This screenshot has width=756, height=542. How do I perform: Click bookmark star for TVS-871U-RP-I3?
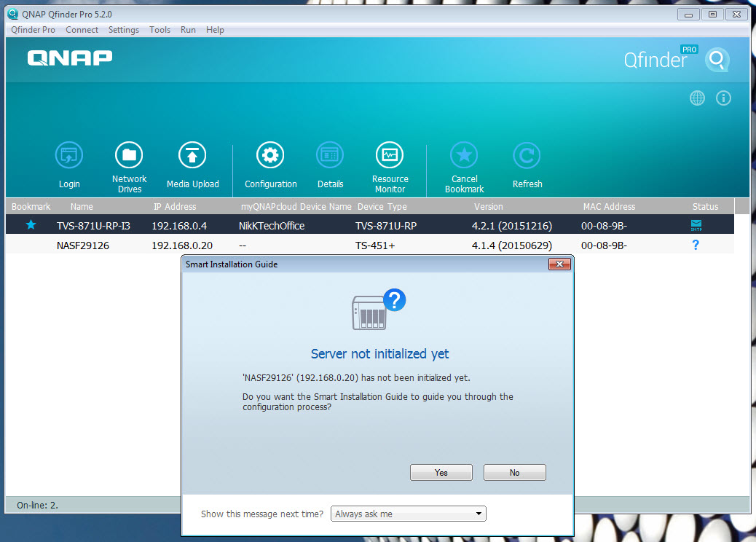31,224
